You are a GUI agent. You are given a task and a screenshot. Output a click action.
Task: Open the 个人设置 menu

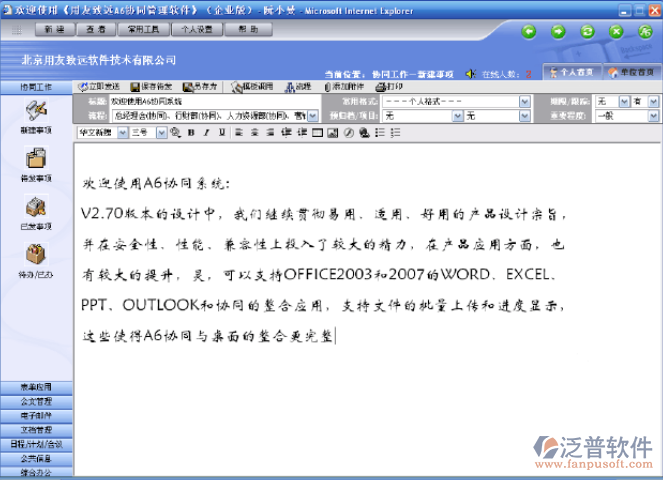click(197, 29)
